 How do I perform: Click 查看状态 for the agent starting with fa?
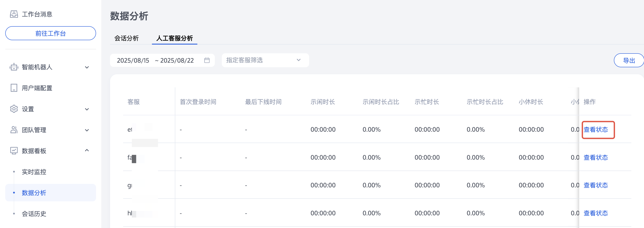coord(596,157)
